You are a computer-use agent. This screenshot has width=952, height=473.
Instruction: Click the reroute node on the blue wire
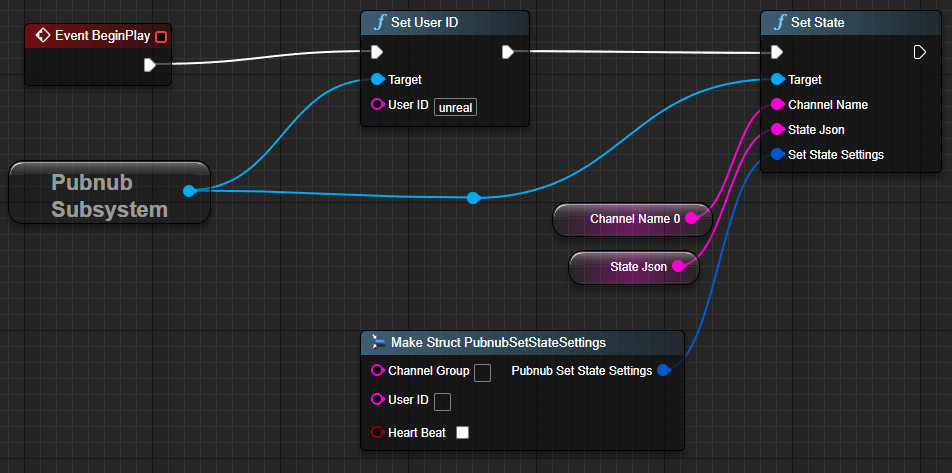click(473, 198)
